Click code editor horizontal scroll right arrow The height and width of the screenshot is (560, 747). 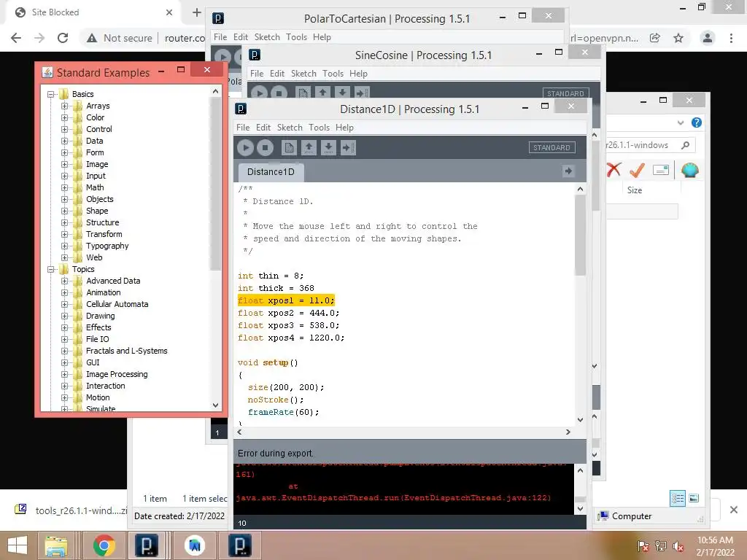(x=568, y=432)
